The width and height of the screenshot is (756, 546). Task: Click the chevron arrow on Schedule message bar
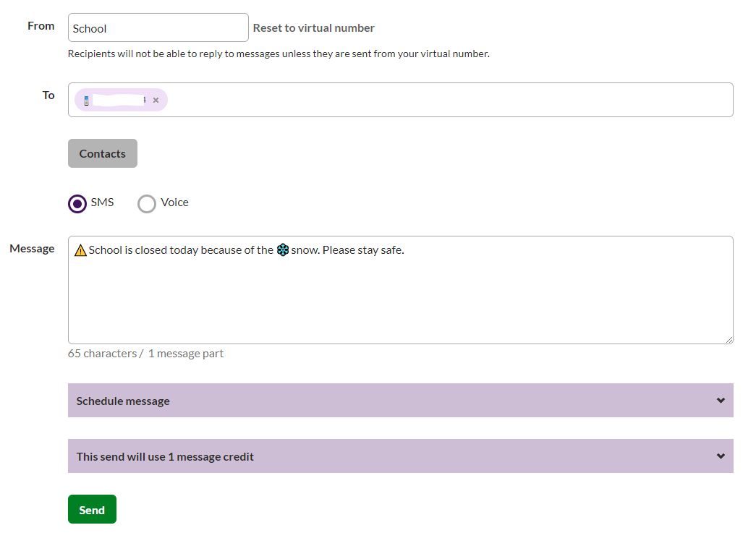pyautogui.click(x=721, y=401)
